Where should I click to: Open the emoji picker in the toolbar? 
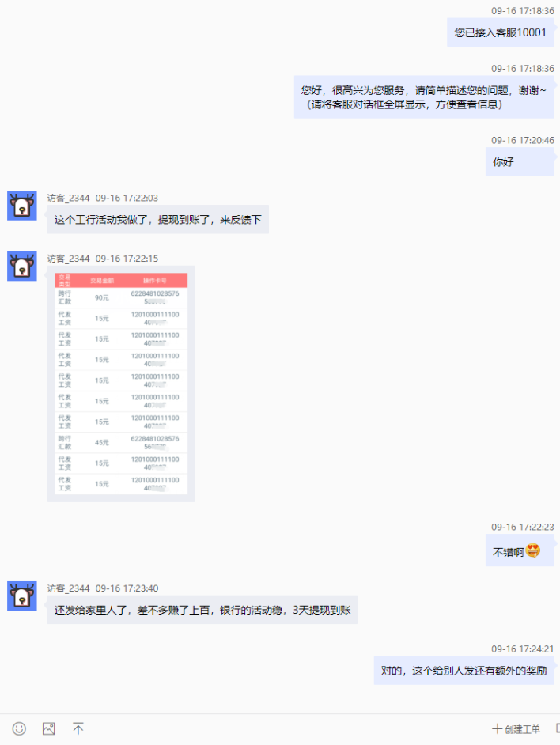click(19, 728)
